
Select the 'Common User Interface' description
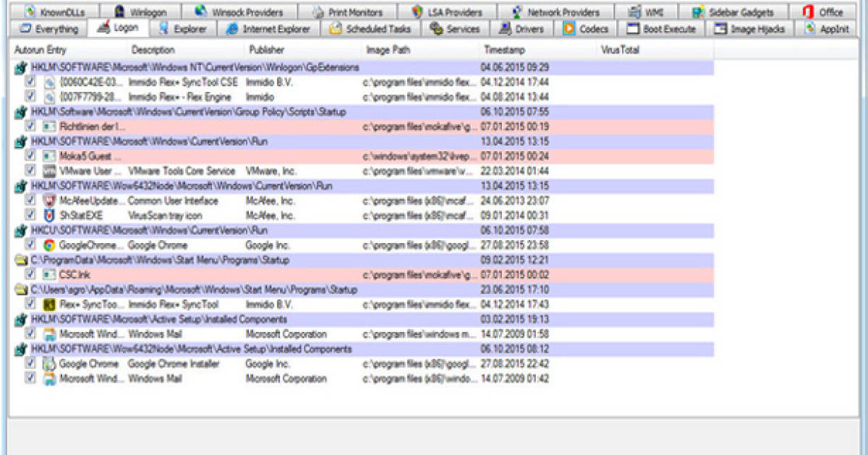[173, 201]
